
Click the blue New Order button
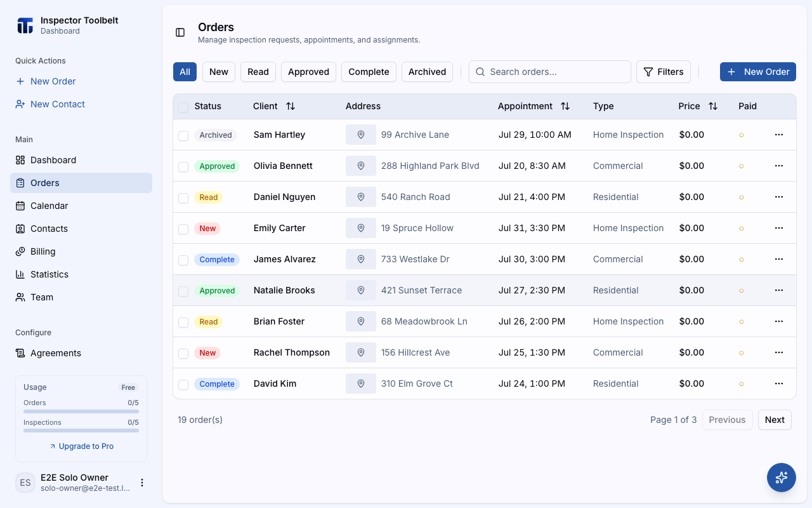(758, 72)
